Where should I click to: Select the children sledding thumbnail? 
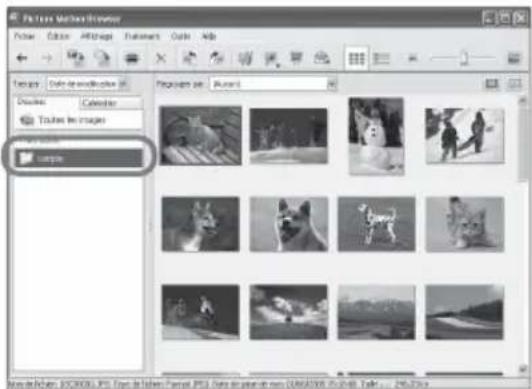coord(465,136)
